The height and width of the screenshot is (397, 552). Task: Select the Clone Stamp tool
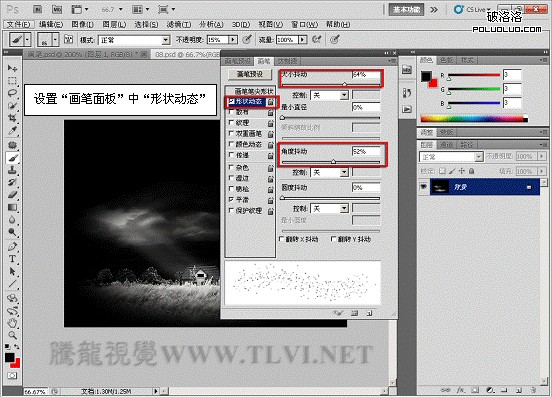point(12,170)
